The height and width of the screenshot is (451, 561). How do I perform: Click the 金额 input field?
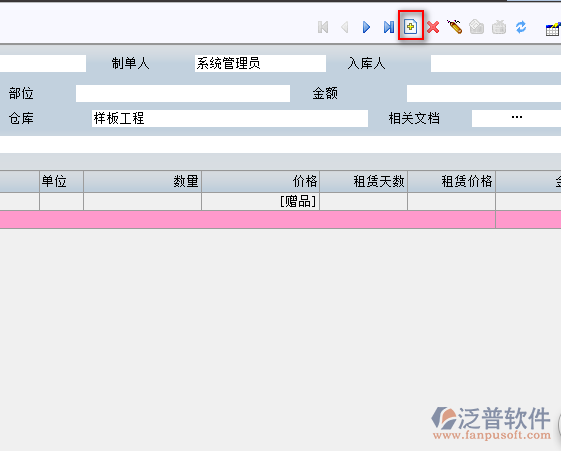tap(484, 93)
